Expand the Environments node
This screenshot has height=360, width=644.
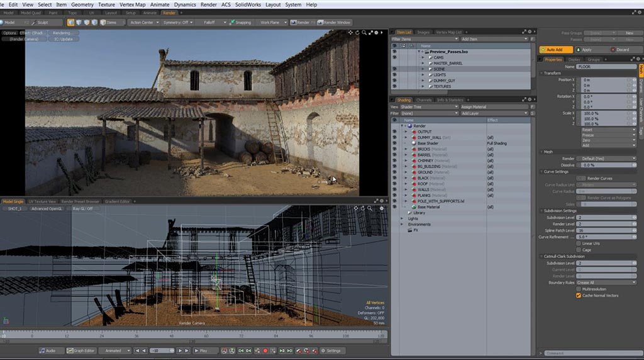click(402, 225)
